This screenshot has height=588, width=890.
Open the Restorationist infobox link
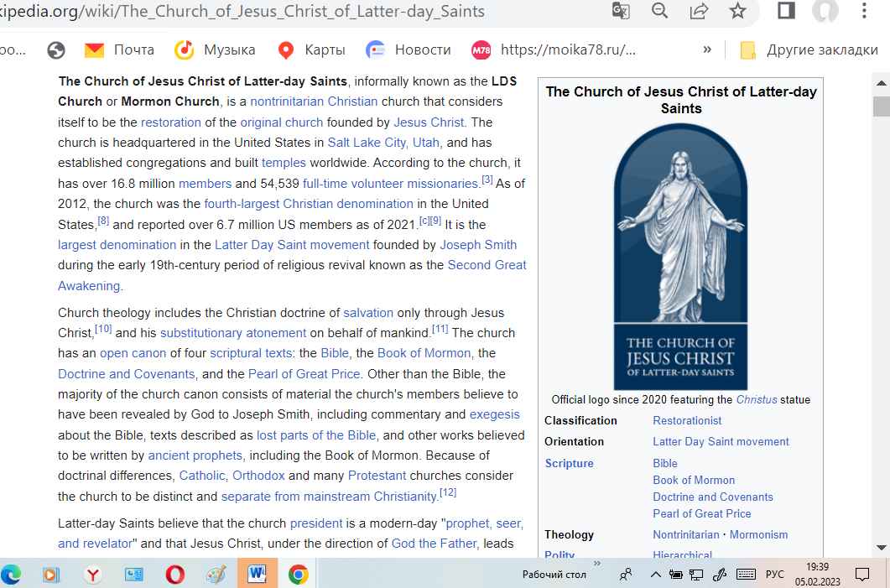click(687, 420)
